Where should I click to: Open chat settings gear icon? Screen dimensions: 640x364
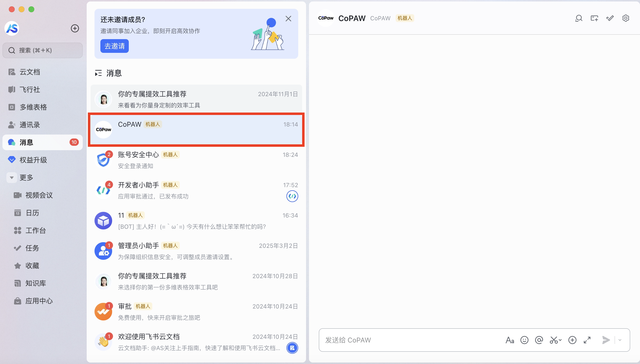pyautogui.click(x=626, y=18)
